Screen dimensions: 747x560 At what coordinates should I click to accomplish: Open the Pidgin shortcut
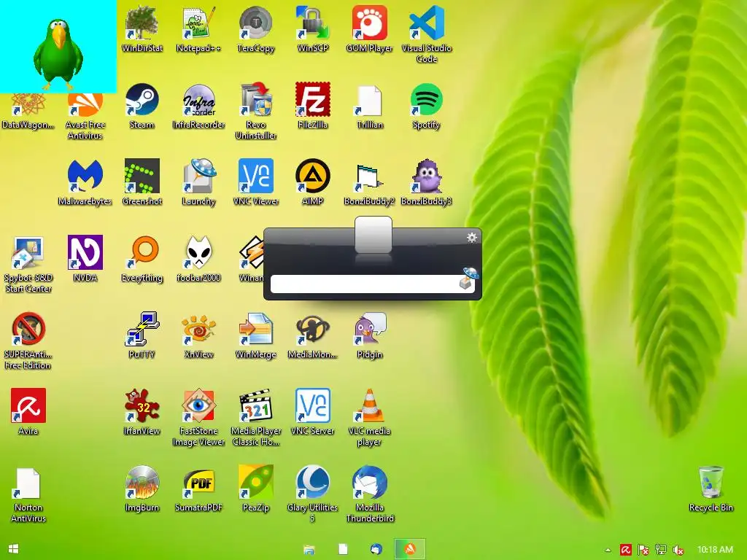click(x=370, y=335)
